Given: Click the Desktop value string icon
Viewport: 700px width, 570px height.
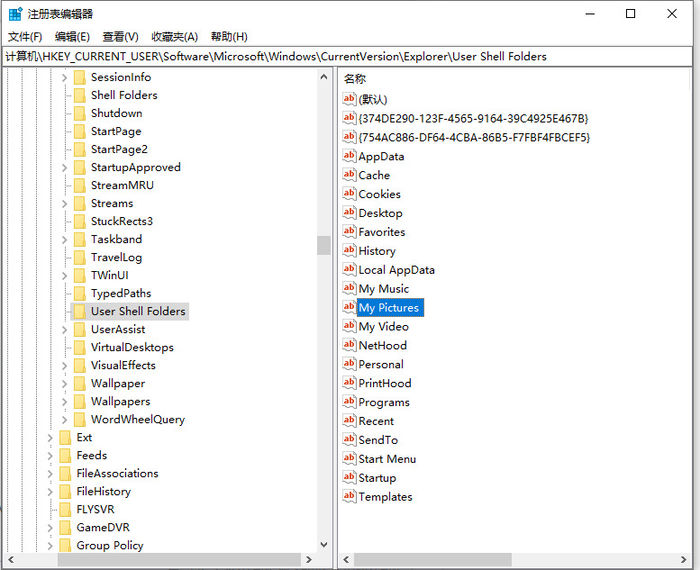Looking at the screenshot, I should coord(350,212).
